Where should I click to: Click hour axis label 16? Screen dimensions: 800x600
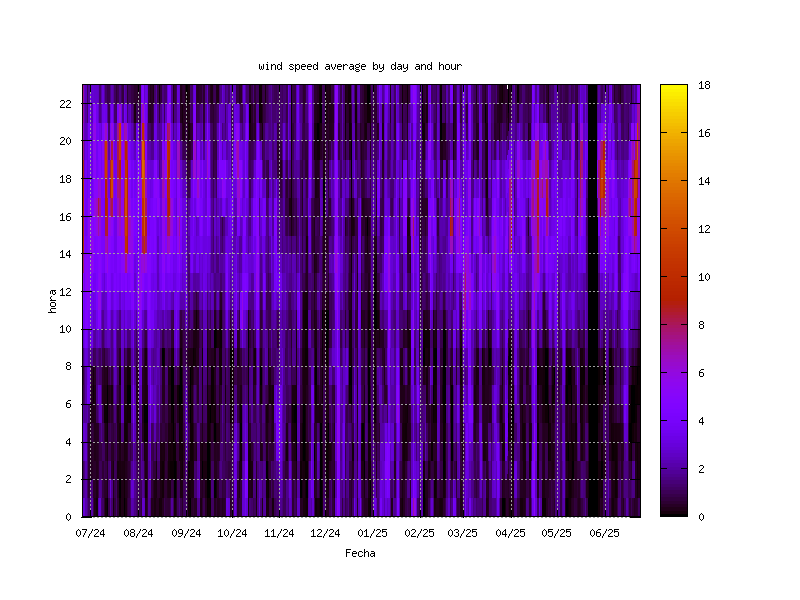click(x=65, y=217)
